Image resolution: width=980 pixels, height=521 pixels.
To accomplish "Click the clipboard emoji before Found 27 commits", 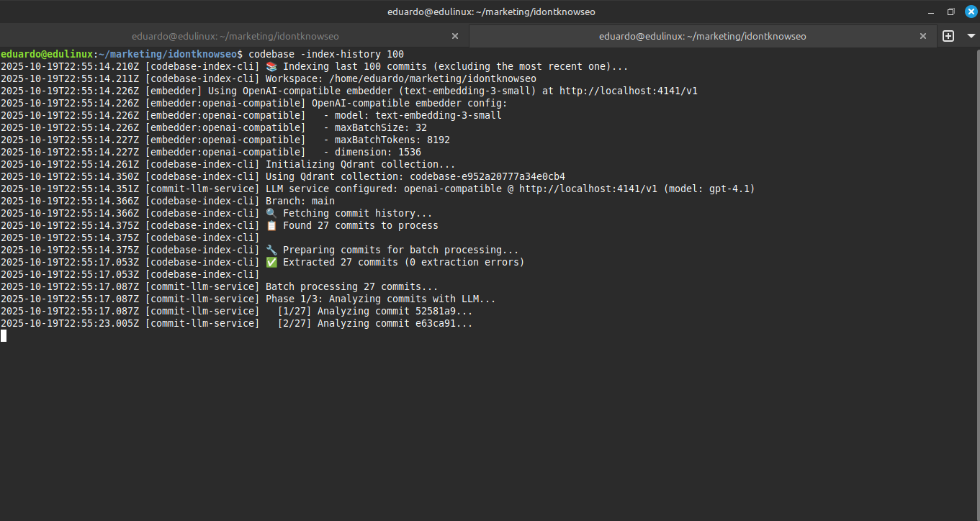I will (x=271, y=225).
